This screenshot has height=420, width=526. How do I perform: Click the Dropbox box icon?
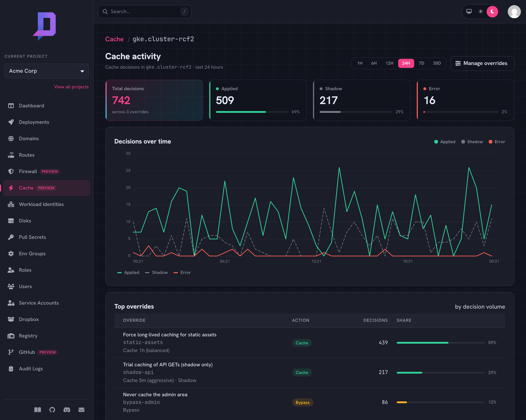11,319
